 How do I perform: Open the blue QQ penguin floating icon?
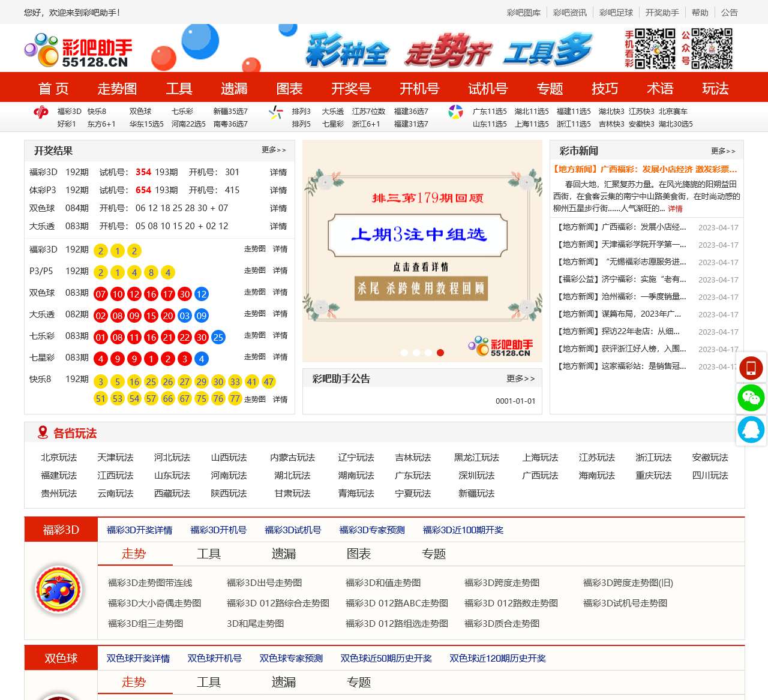(751, 429)
